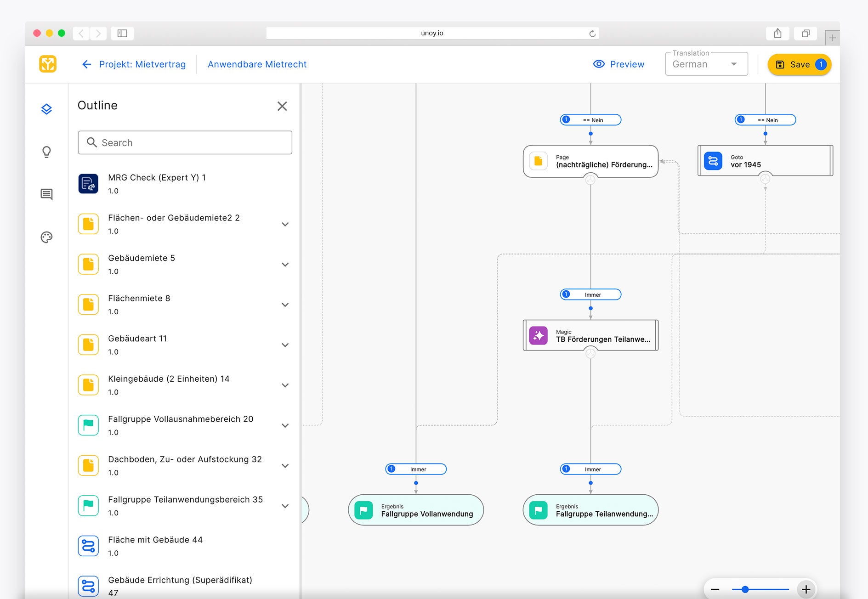Image resolution: width=868 pixels, height=599 pixels.
Task: Toggle the Preview eye button
Action: pos(618,64)
